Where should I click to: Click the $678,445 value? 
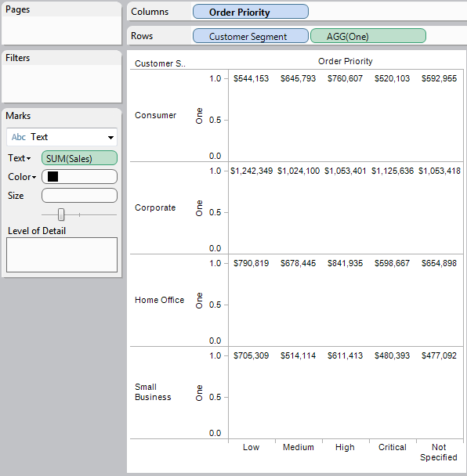click(299, 263)
